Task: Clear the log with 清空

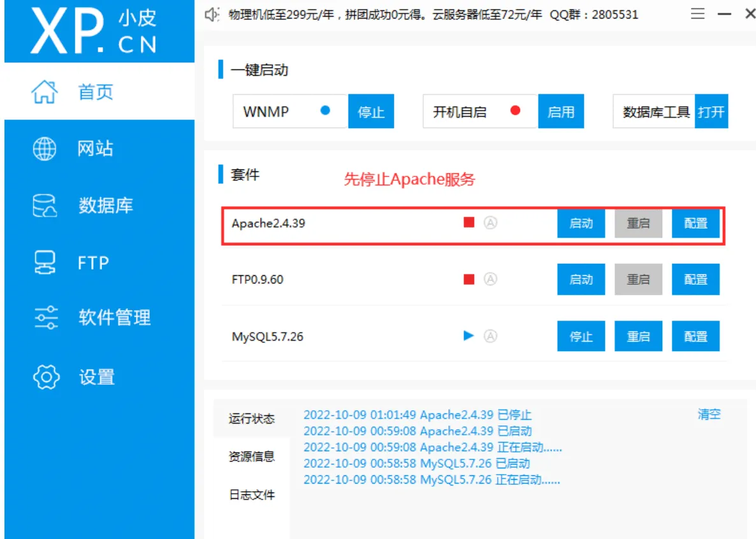Action: click(x=709, y=414)
